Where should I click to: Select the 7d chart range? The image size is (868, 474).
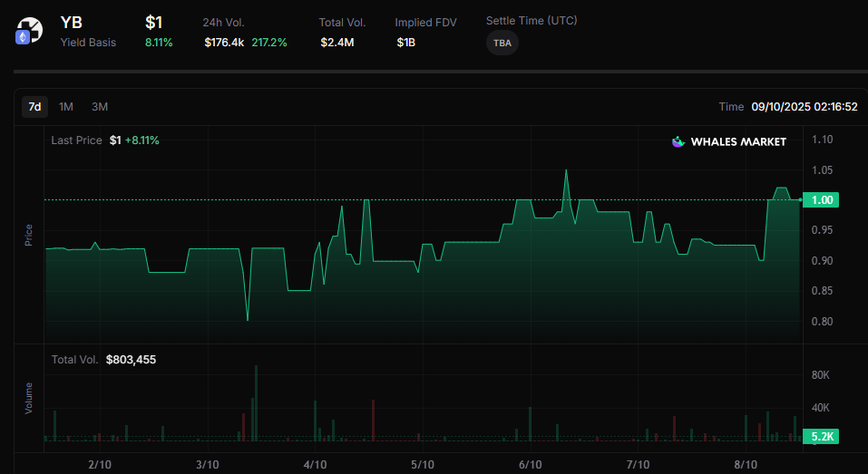click(x=34, y=107)
